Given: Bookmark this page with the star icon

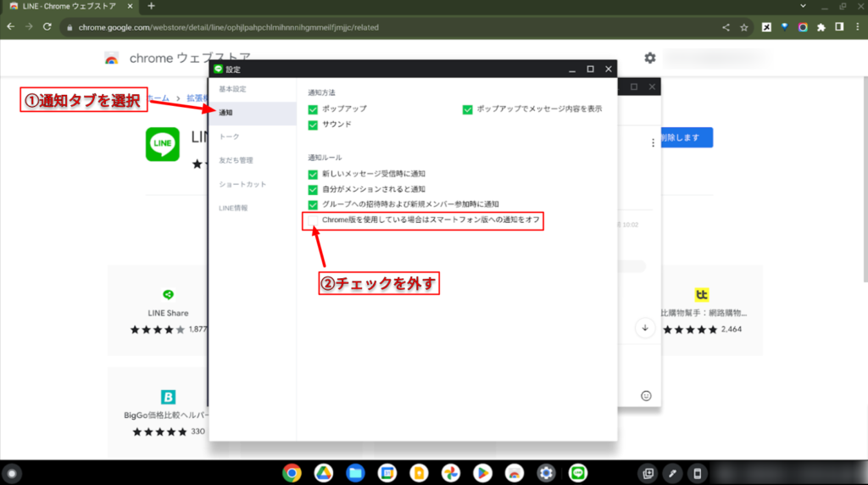Looking at the screenshot, I should (744, 27).
